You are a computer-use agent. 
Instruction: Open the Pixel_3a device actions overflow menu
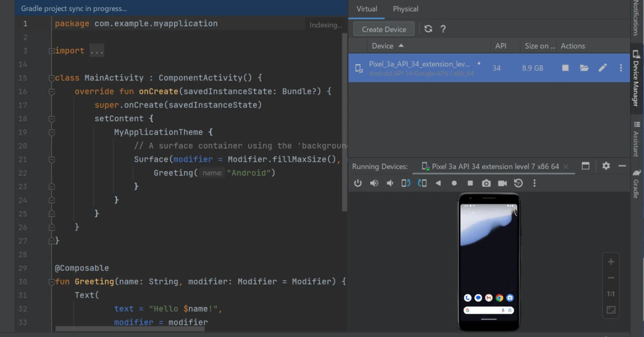(621, 68)
